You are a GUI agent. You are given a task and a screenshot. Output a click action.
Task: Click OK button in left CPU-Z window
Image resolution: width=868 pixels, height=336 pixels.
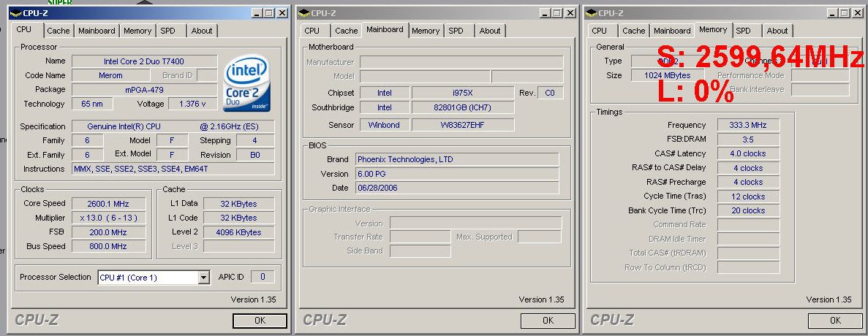260,321
